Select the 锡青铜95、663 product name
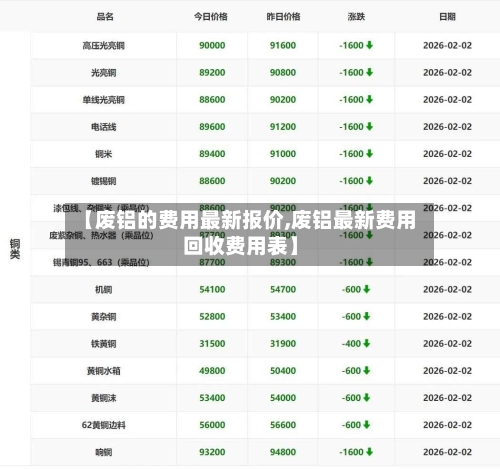 tap(101, 262)
